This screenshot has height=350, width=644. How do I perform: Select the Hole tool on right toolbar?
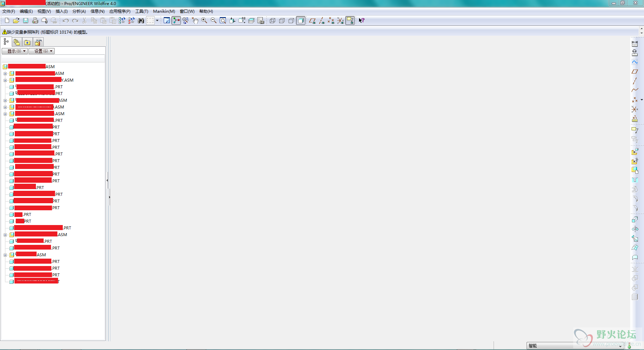point(635,180)
